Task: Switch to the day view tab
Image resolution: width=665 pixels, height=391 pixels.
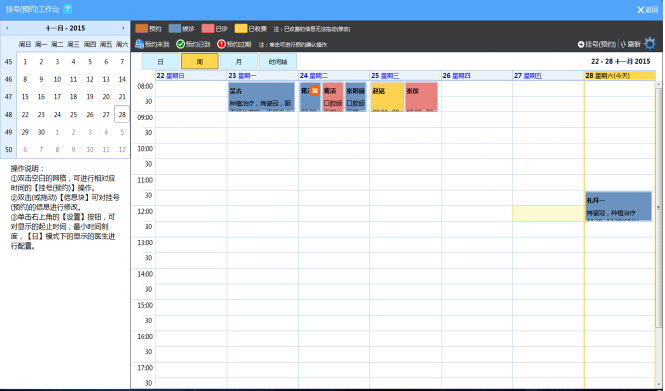Action: [161, 61]
